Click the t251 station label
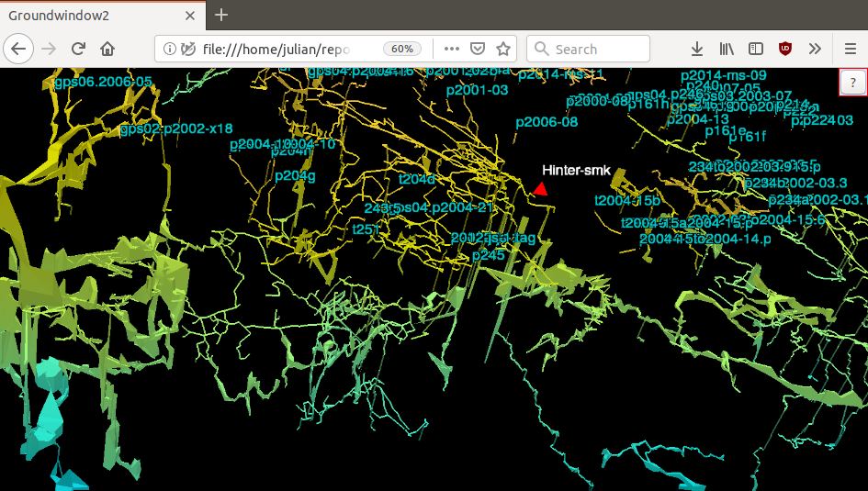The image size is (868, 491). (x=366, y=229)
